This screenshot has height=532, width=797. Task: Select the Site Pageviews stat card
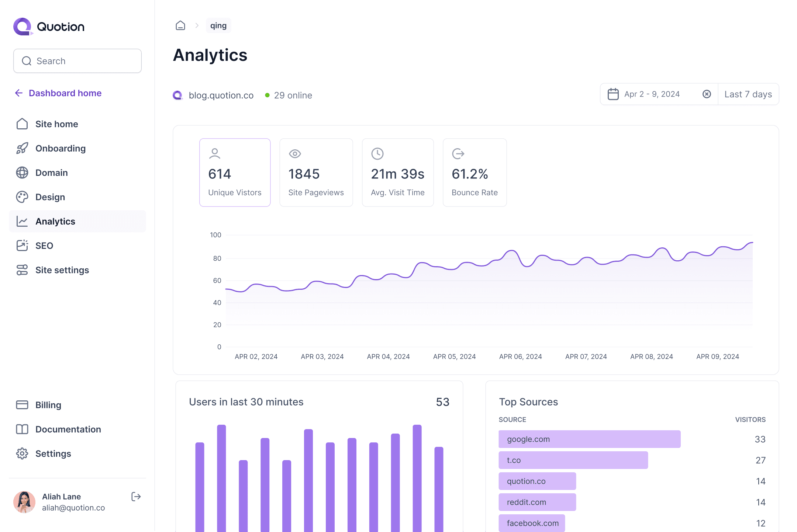316,173
